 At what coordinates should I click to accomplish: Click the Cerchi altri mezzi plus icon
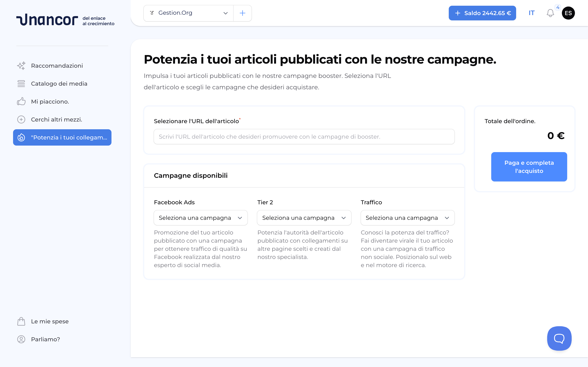tap(21, 119)
